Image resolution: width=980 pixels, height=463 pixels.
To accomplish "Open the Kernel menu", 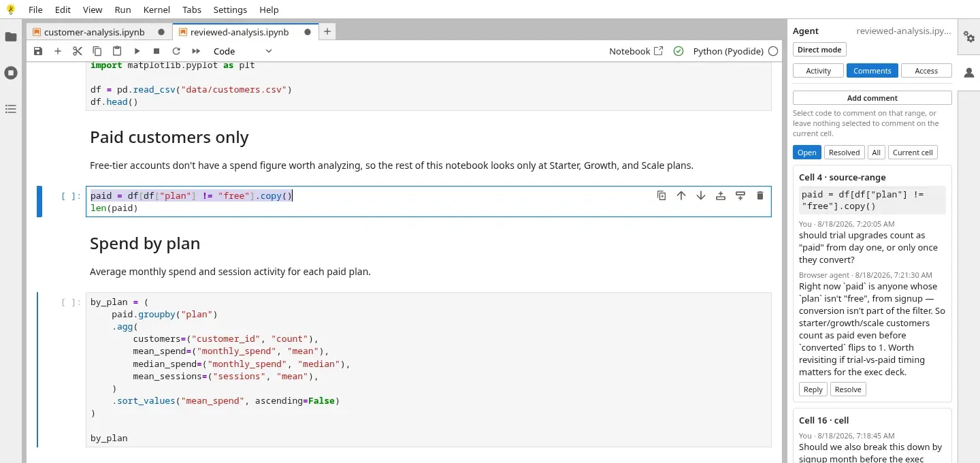I will pos(157,10).
